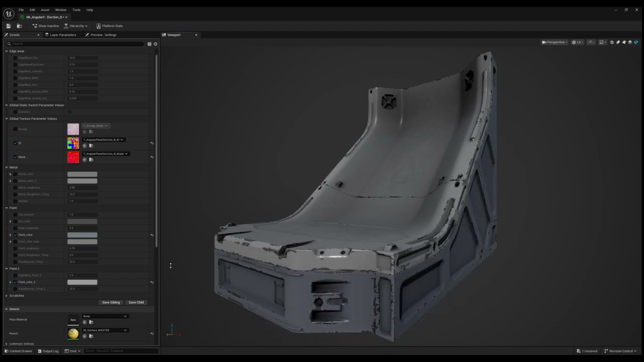Screen dimensions: 644x362
Task: Open the details panel settings gear
Action: tap(155, 44)
